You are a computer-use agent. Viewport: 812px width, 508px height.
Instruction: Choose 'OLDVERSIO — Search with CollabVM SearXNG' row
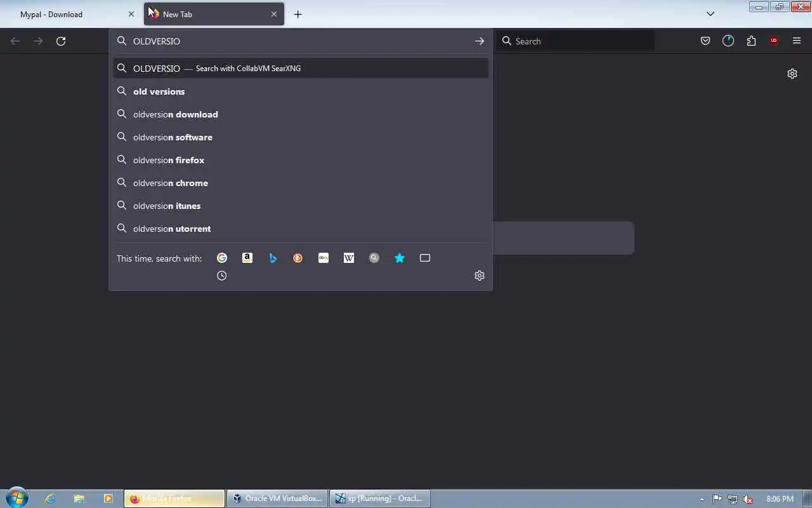[x=301, y=68]
